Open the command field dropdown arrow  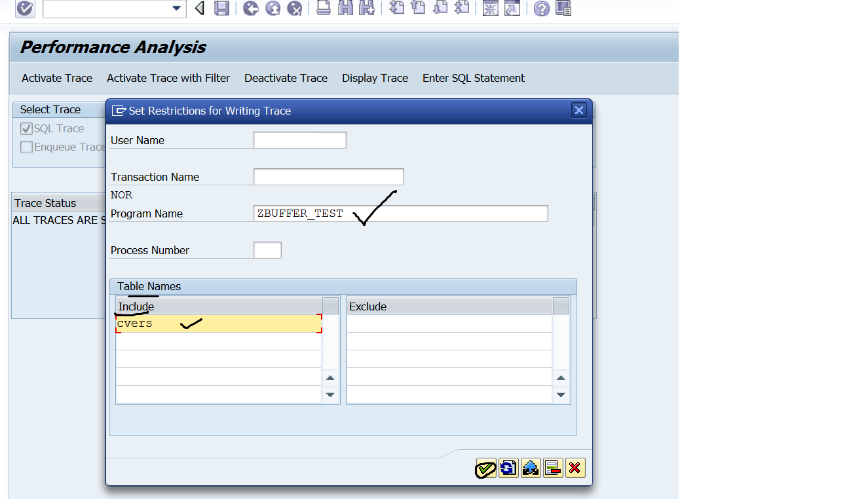pyautogui.click(x=176, y=9)
